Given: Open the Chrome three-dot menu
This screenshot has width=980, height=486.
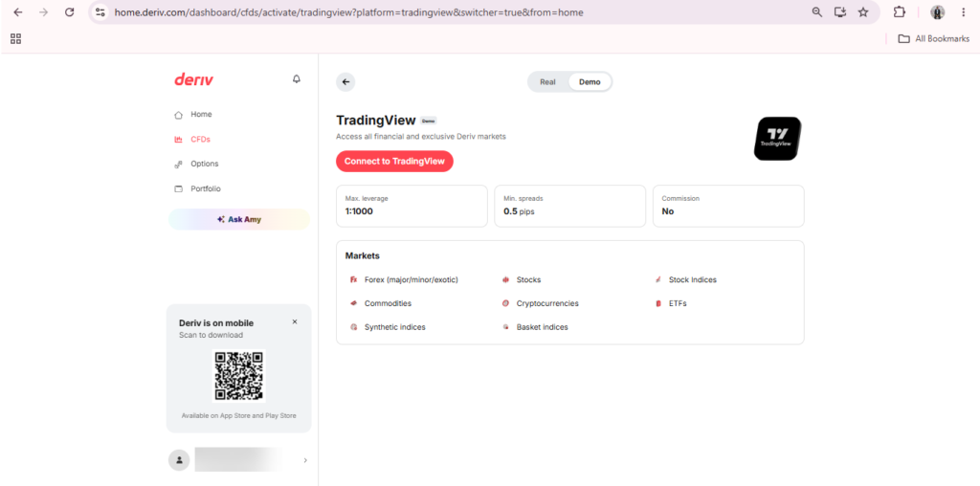Looking at the screenshot, I should point(963,11).
